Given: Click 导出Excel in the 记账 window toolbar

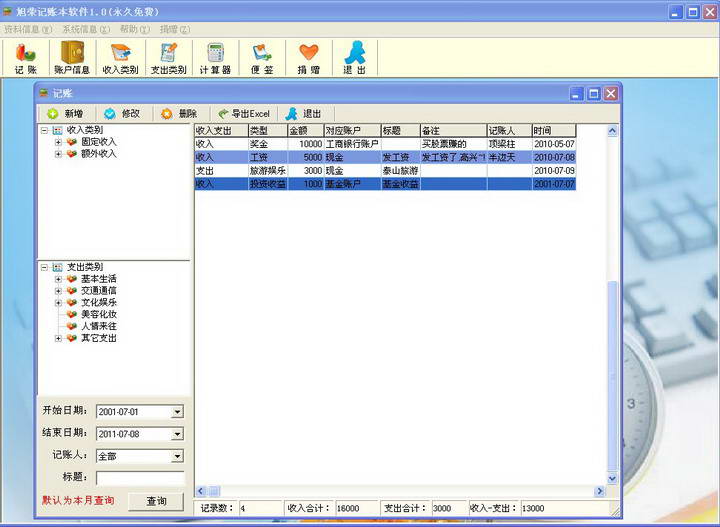Looking at the screenshot, I should [x=243, y=114].
